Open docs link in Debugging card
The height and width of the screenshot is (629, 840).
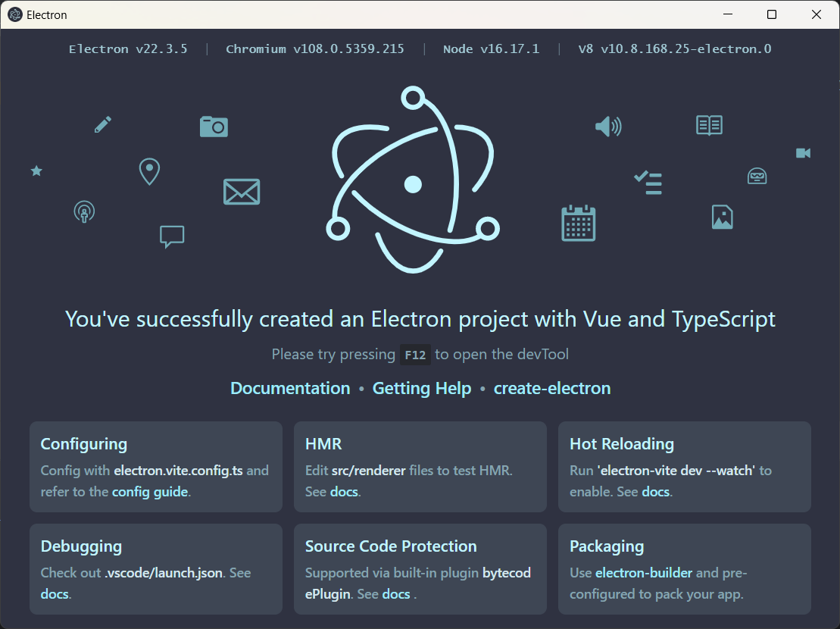tap(55, 593)
